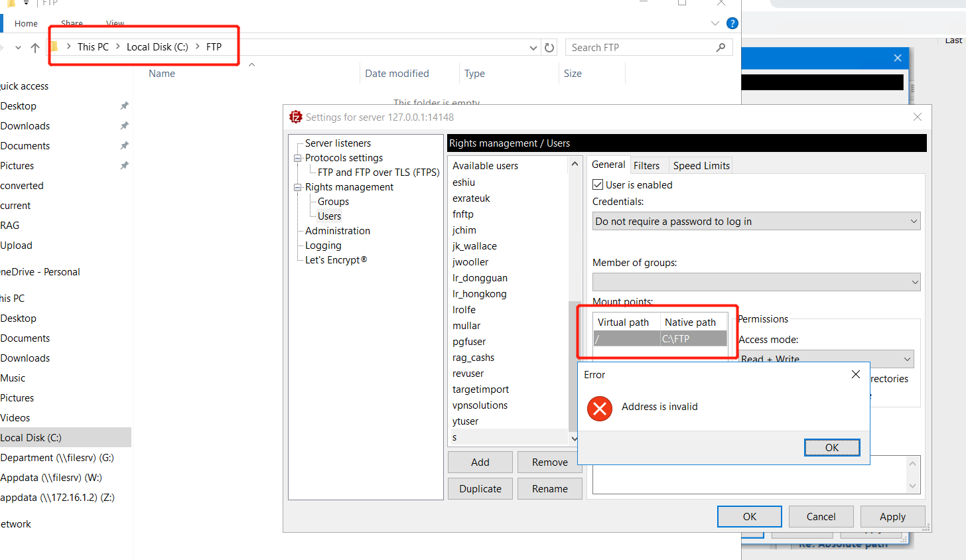Refresh the FTP folder in Explorer
The height and width of the screenshot is (560, 966).
(549, 48)
